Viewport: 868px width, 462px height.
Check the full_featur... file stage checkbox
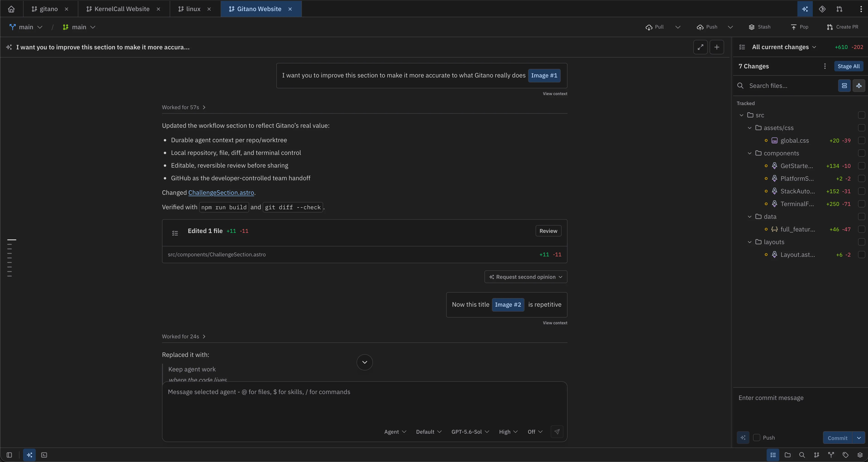point(861,229)
